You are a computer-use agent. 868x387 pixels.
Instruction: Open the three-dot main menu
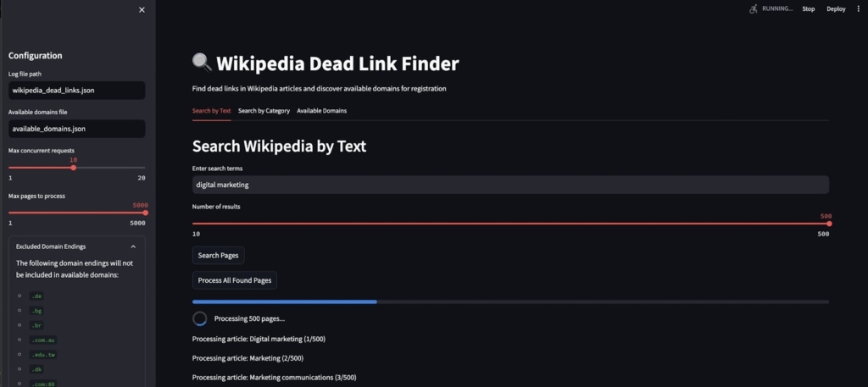click(858, 8)
